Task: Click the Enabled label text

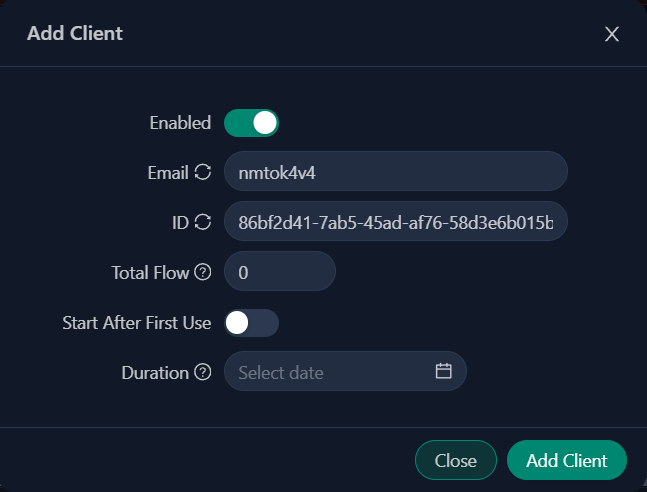Action: tap(180, 123)
